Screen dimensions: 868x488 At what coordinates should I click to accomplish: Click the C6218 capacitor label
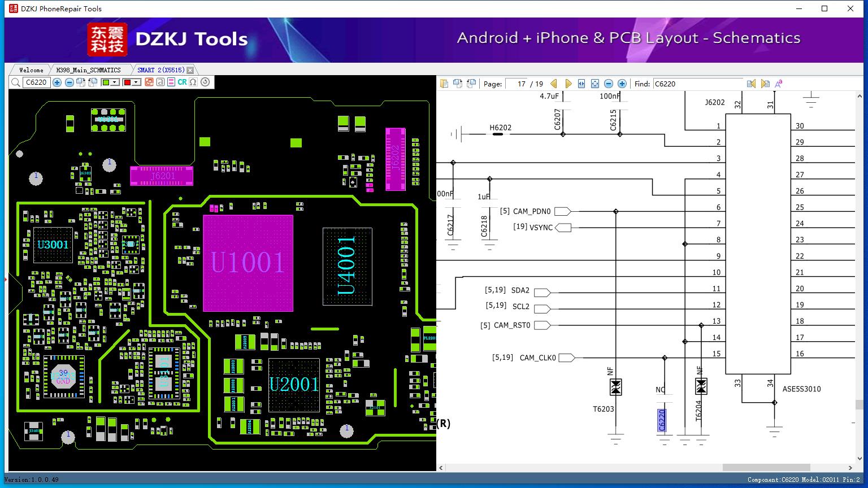[x=484, y=226]
